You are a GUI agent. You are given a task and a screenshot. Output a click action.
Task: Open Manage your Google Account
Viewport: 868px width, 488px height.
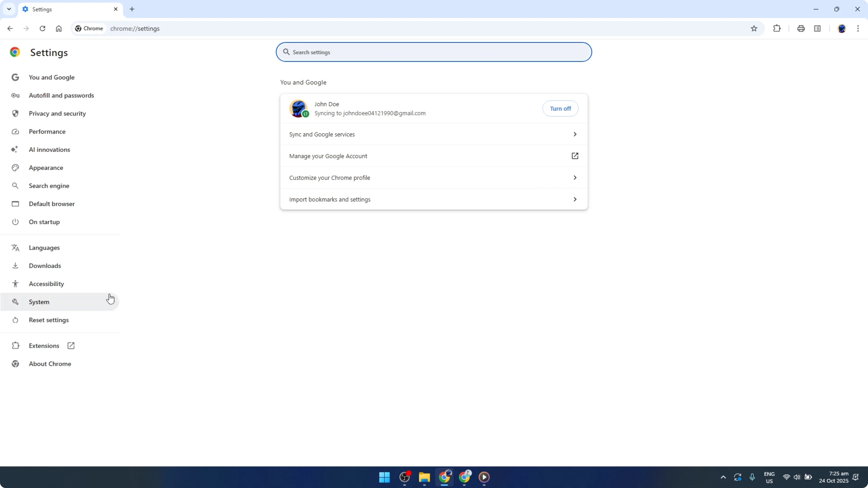433,156
